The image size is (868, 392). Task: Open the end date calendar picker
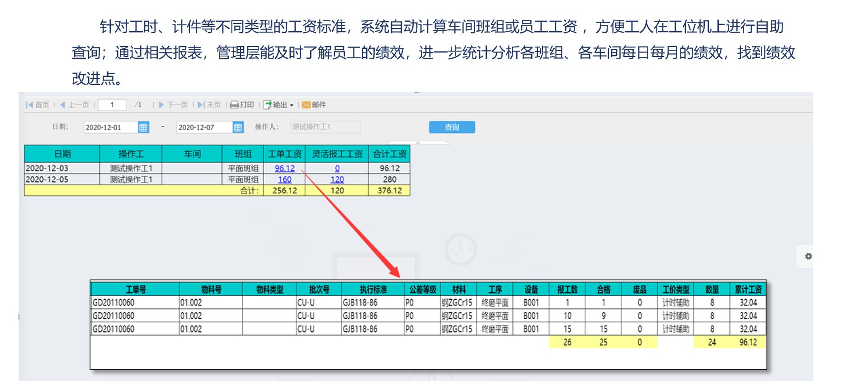(238, 128)
